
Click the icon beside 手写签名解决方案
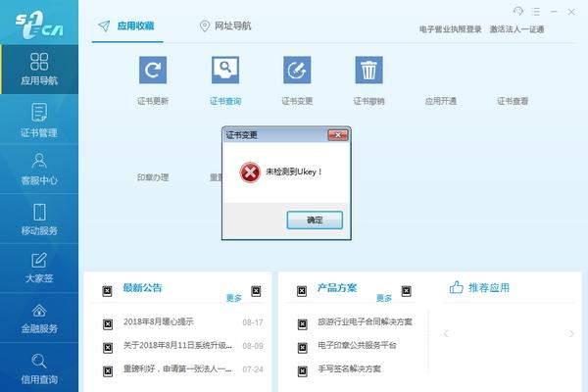[x=303, y=371]
